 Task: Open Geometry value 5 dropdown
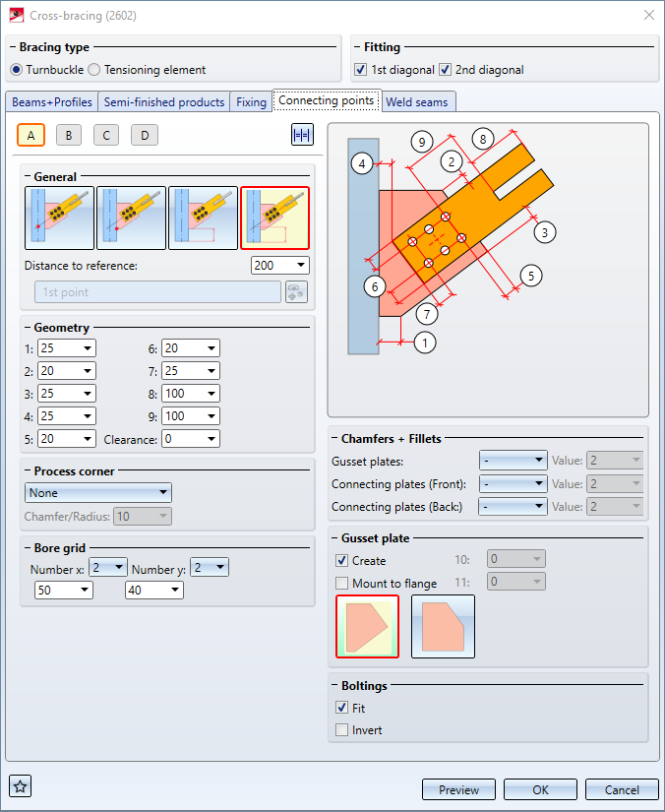(67, 439)
